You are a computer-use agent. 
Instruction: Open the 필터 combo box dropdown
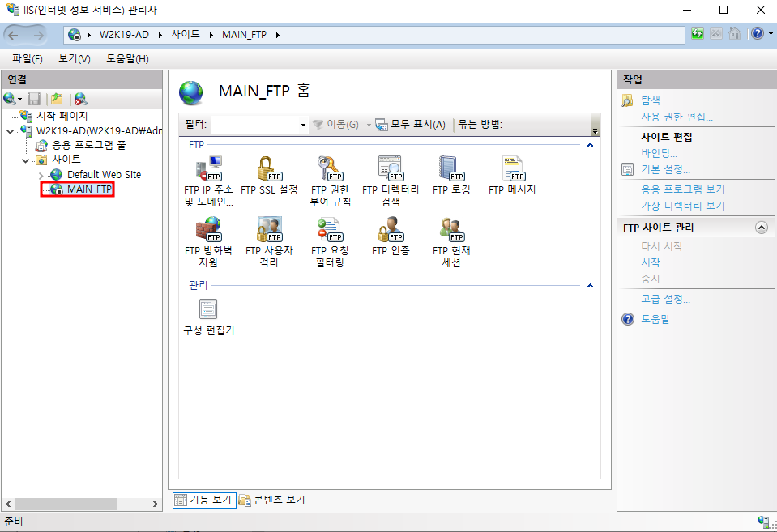(x=303, y=125)
